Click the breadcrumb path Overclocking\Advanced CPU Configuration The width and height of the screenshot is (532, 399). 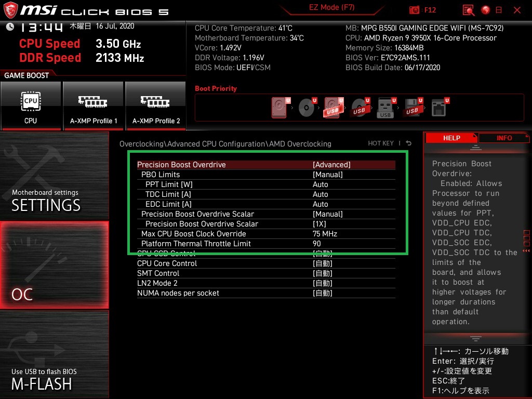point(192,144)
